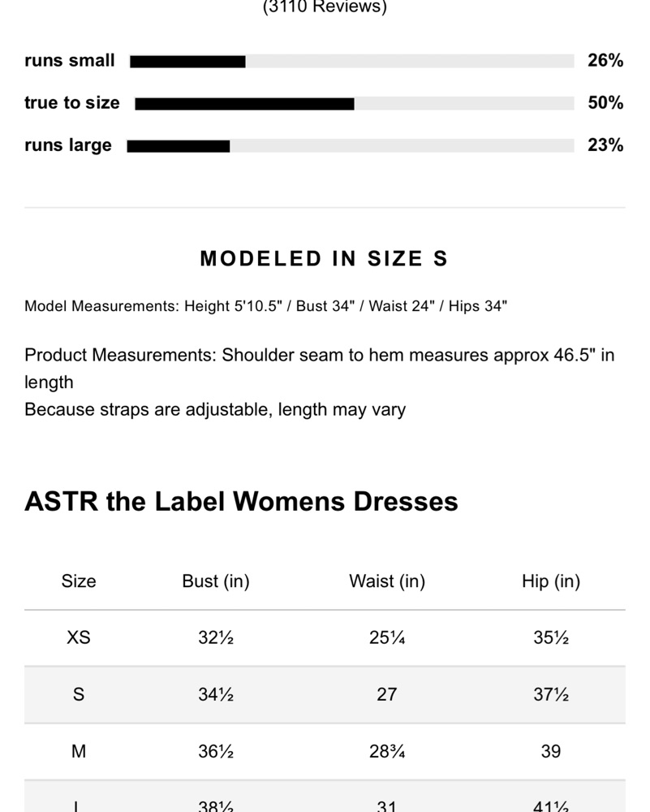Click the runs large rating bar

[x=351, y=146]
